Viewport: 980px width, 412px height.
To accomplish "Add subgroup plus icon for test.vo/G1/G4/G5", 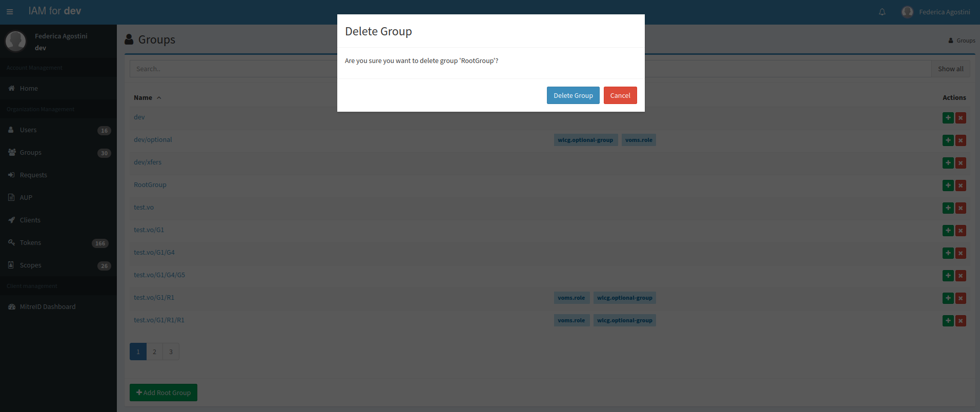I will [948, 276].
